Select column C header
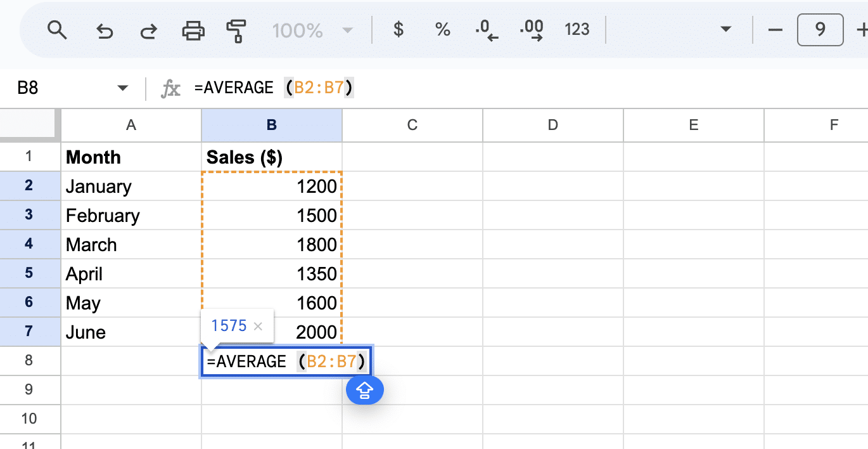Viewport: 868px width, 449px height. [x=412, y=125]
